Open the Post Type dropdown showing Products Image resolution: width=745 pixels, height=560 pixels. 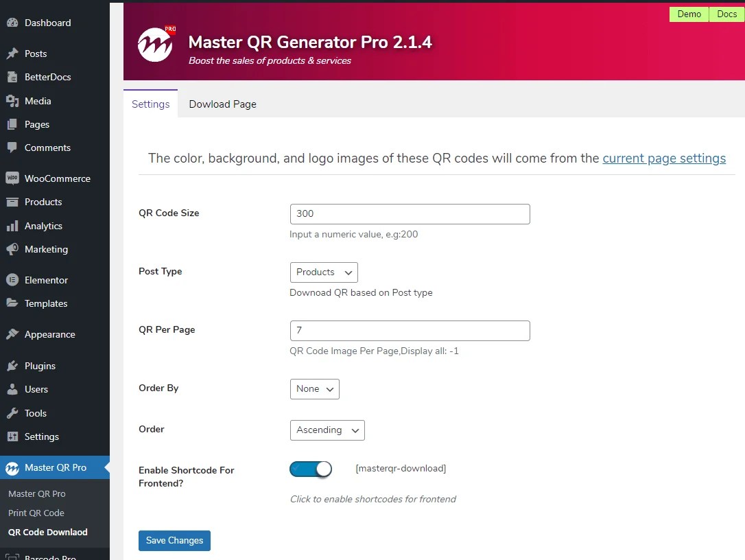click(x=324, y=272)
